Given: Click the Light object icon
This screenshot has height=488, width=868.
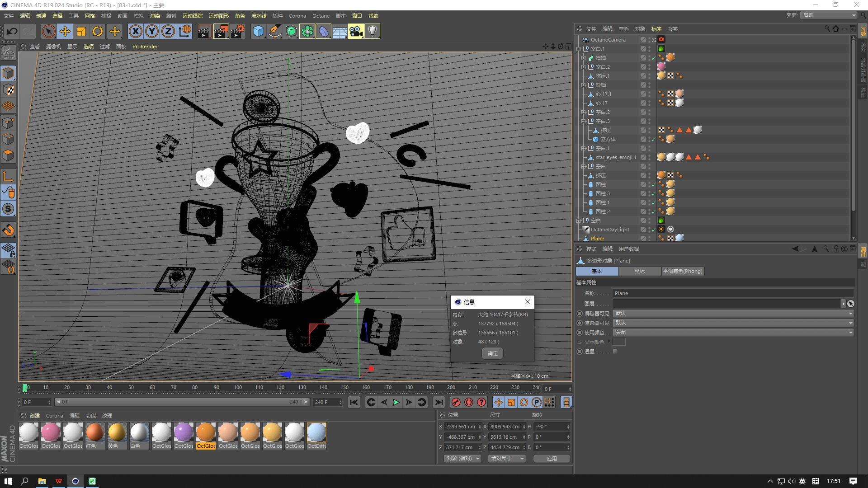Looking at the screenshot, I should point(372,31).
